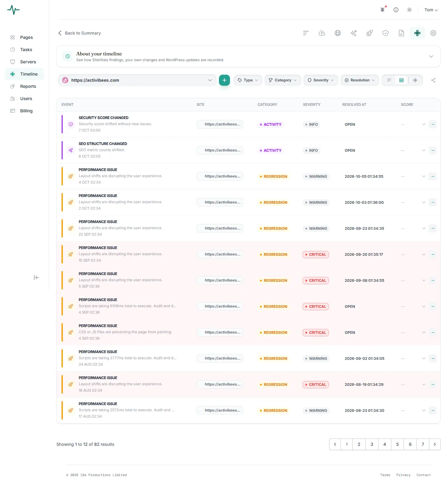Screen dimensions: 448x485
Task: Open the rocket performance toolbar icon
Action: 370,33
